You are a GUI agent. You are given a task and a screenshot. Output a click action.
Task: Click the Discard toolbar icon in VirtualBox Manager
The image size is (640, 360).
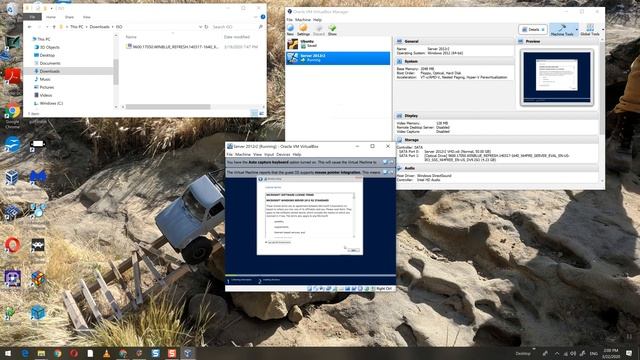coord(319,29)
